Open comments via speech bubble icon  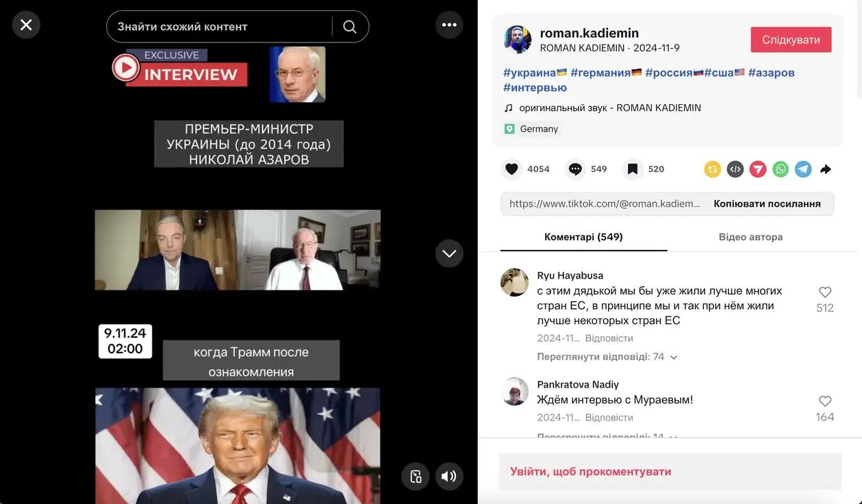point(575,169)
